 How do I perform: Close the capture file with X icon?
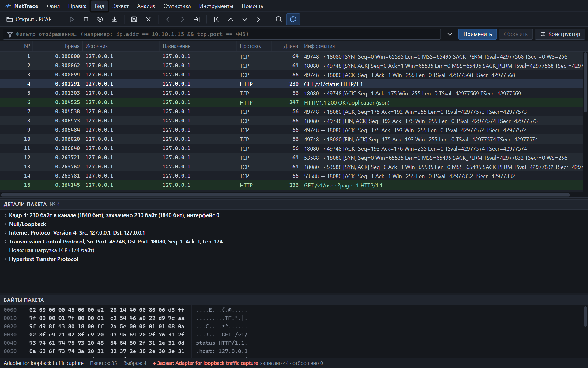click(148, 19)
